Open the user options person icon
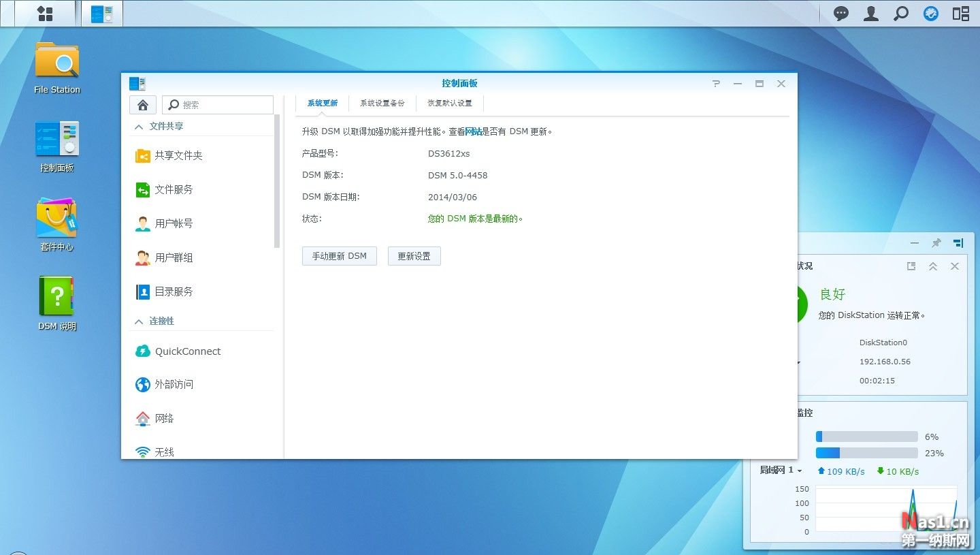 [x=870, y=14]
